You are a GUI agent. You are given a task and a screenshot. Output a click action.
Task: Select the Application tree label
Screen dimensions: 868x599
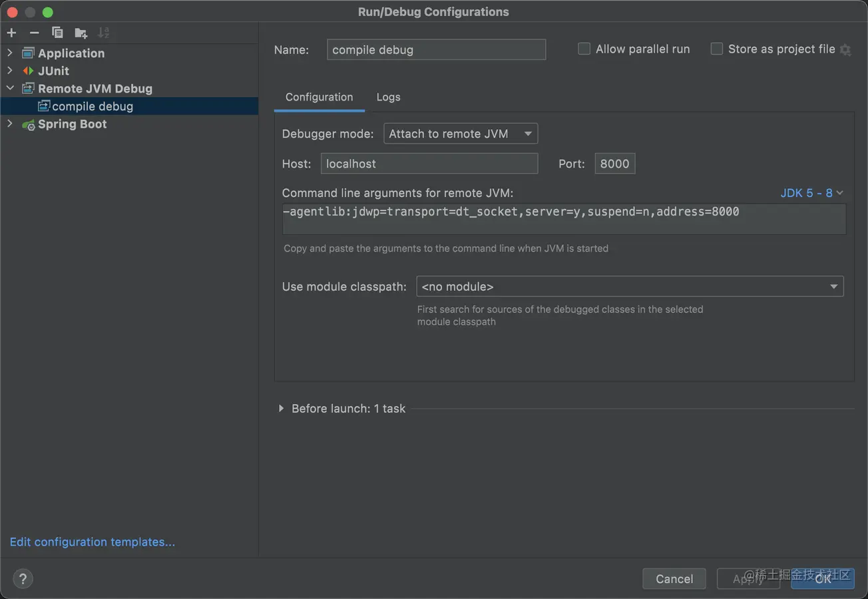pos(71,53)
